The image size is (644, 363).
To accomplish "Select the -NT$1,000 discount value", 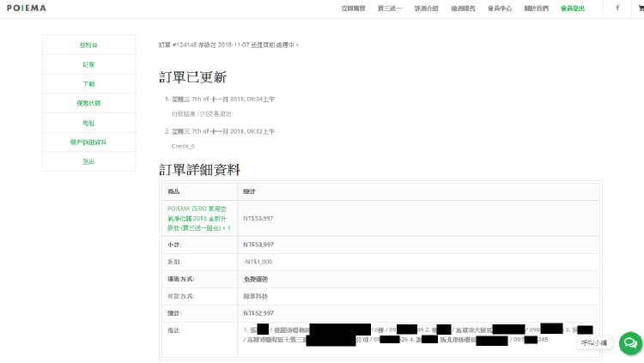I will click(x=258, y=262).
